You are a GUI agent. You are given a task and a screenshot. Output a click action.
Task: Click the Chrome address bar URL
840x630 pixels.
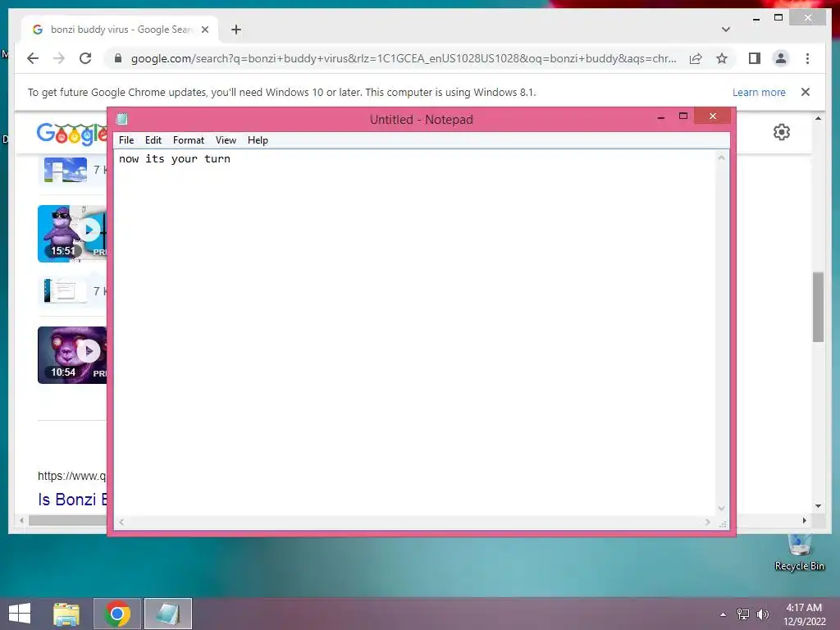tap(404, 58)
